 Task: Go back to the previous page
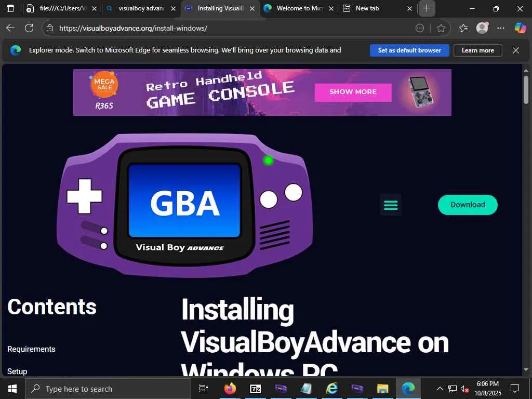coord(10,28)
